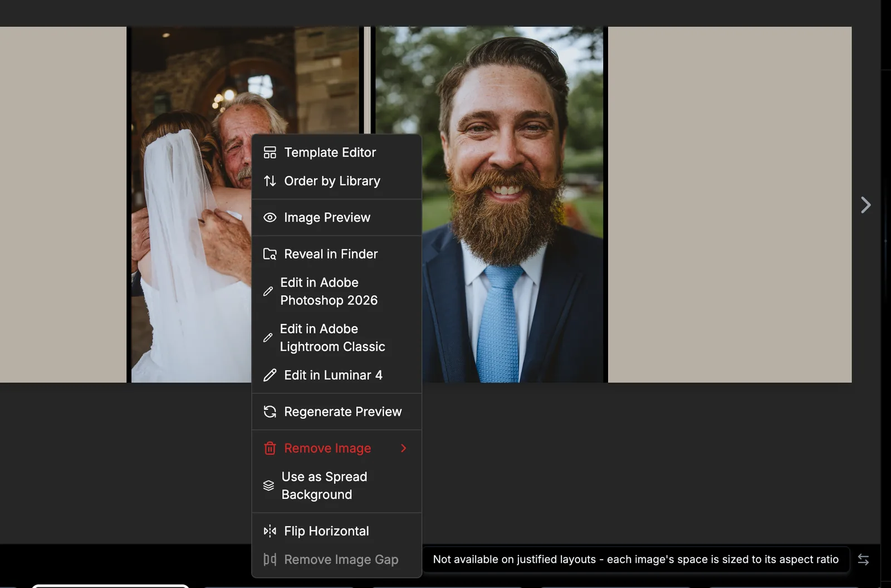Select Edit in Adobe Lightroom Classic

coord(336,337)
